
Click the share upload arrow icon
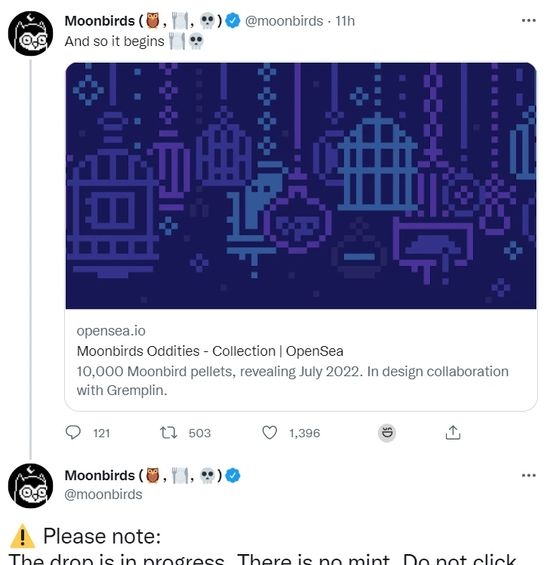453,432
